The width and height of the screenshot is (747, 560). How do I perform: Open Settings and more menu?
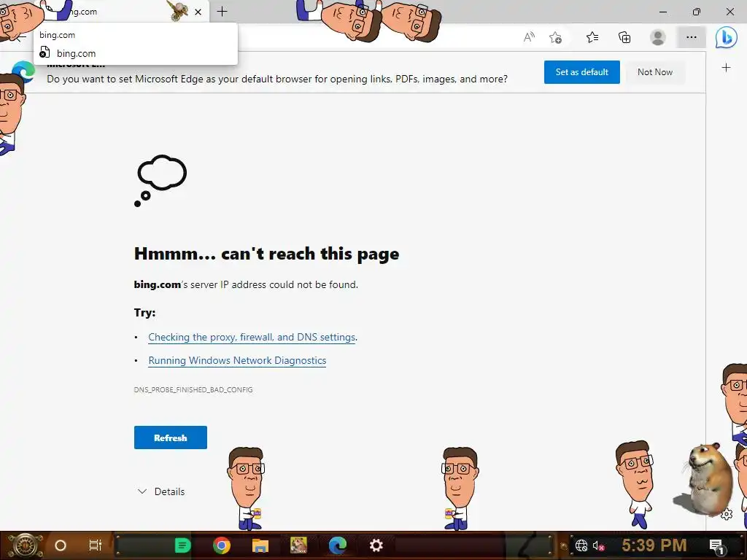(x=692, y=37)
